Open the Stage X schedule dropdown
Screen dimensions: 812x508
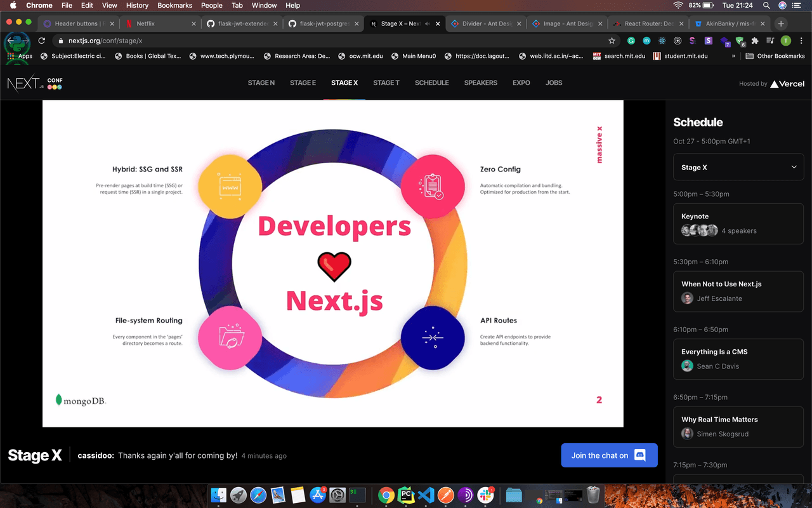click(x=738, y=168)
